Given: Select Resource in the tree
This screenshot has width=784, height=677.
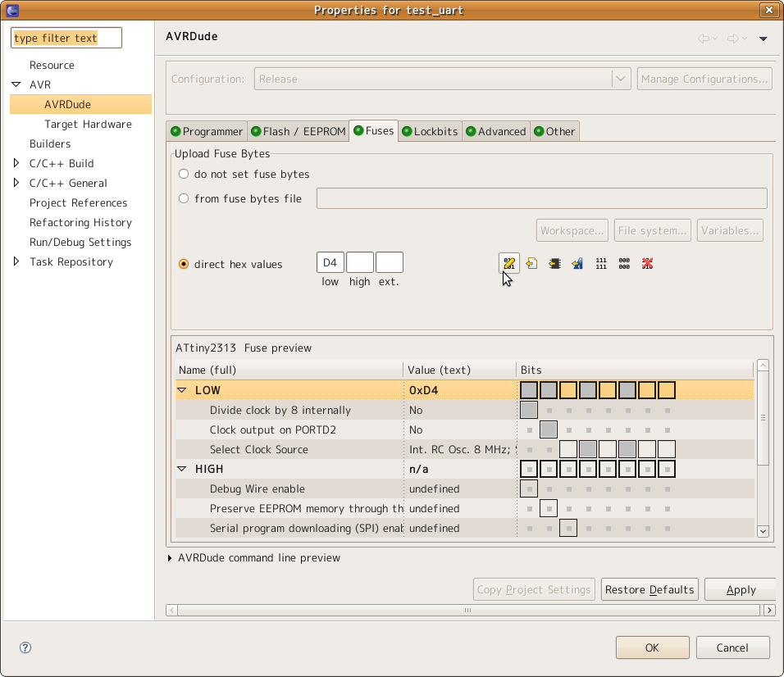Looking at the screenshot, I should (52, 65).
